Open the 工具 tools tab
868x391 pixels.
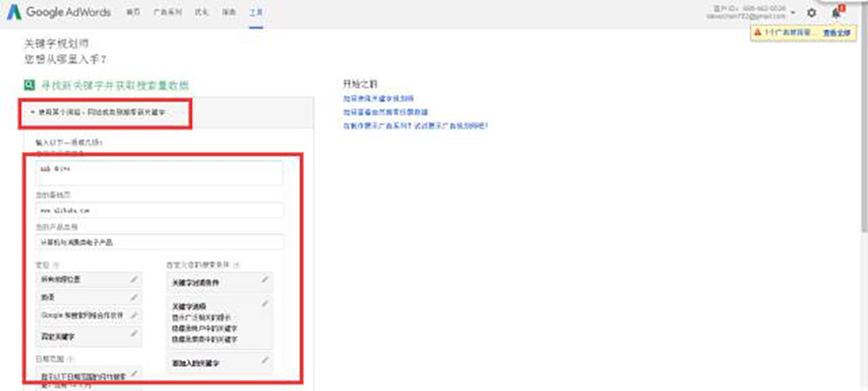[255, 13]
